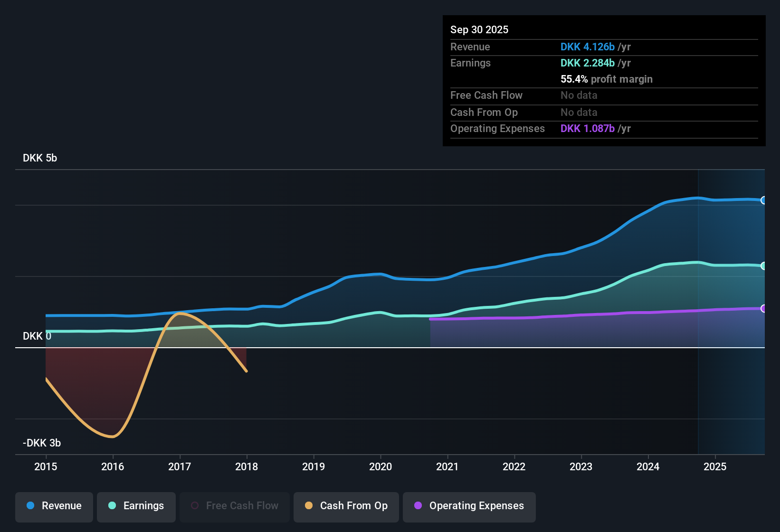Click the purple Operating Expenses dot
This screenshot has width=780, height=532.
pyautogui.click(x=418, y=506)
